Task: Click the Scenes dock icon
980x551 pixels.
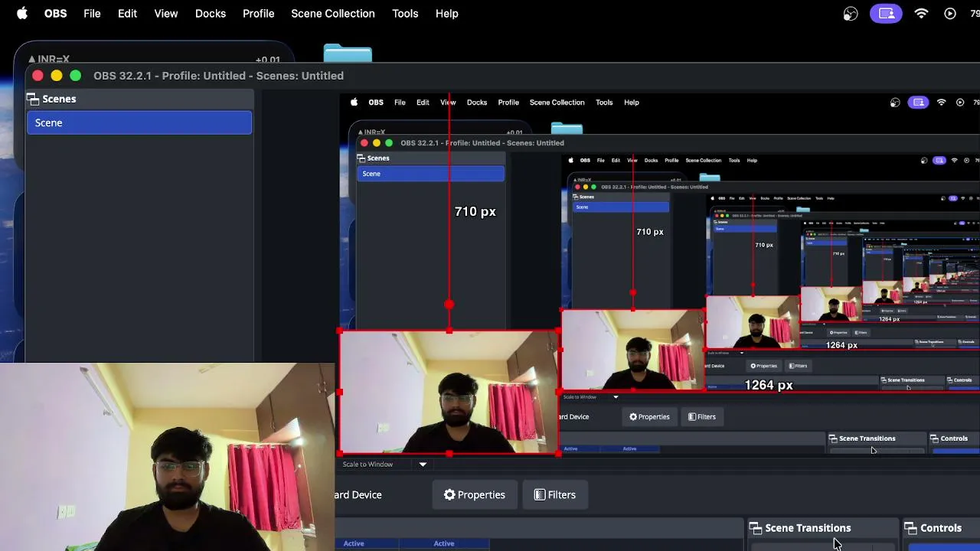Action: [x=33, y=99]
